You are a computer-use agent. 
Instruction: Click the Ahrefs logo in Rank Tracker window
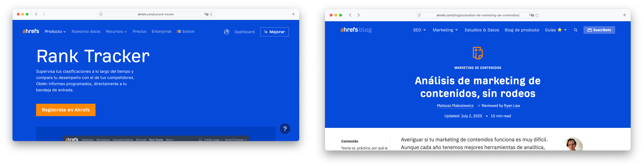coord(31,31)
